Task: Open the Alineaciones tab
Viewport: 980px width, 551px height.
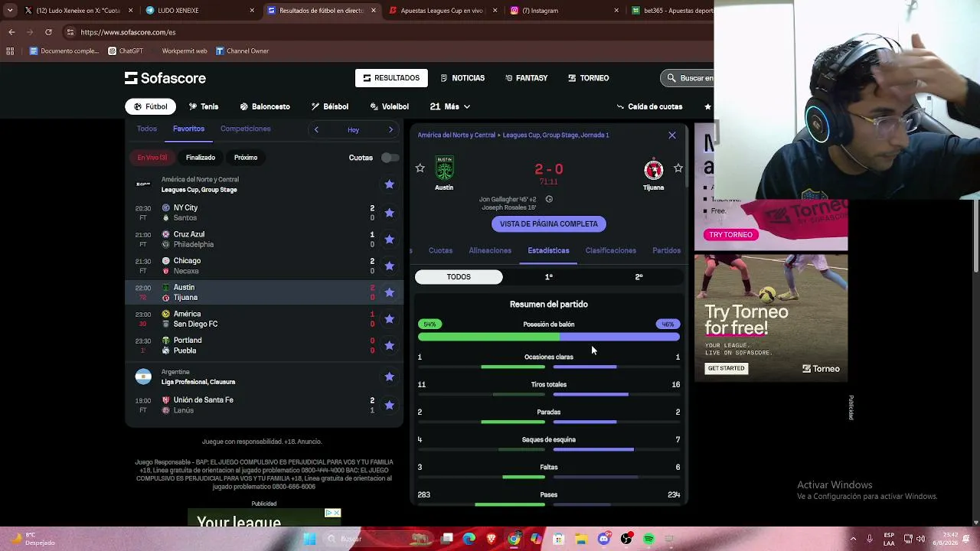Action: pos(490,250)
